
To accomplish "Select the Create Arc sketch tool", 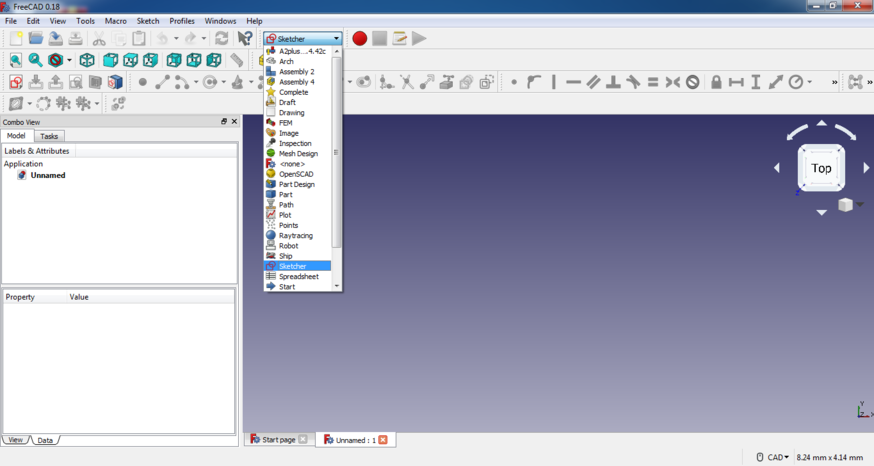I will coord(182,82).
